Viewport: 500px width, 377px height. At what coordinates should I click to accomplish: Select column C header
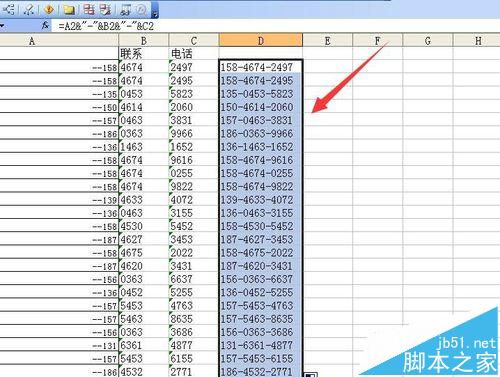(194, 41)
